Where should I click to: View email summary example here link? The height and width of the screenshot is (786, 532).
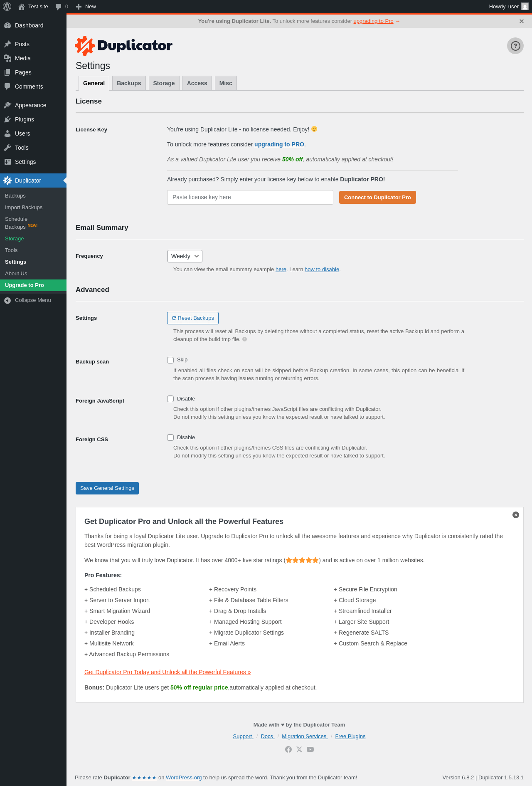281,269
